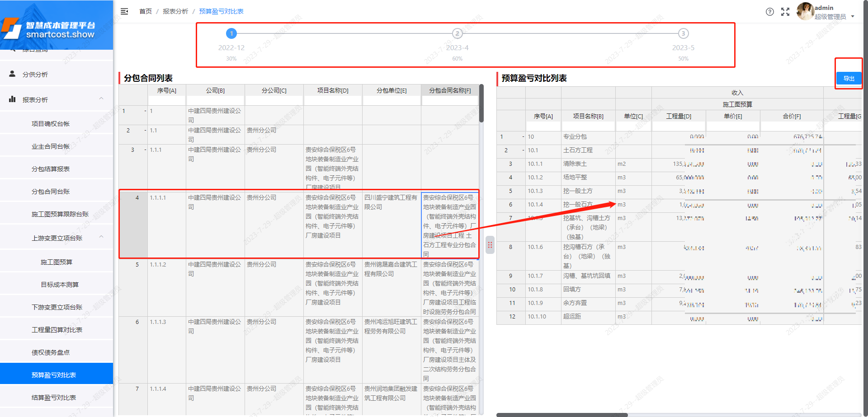Collapse the 报表分析 submenu chevron
Screen dimensions: 868x417
101,98
